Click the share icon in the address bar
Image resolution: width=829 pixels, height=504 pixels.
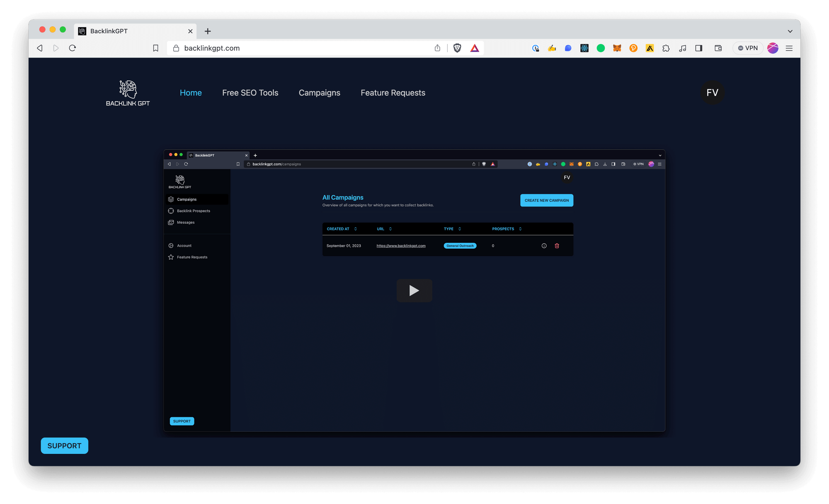click(437, 48)
